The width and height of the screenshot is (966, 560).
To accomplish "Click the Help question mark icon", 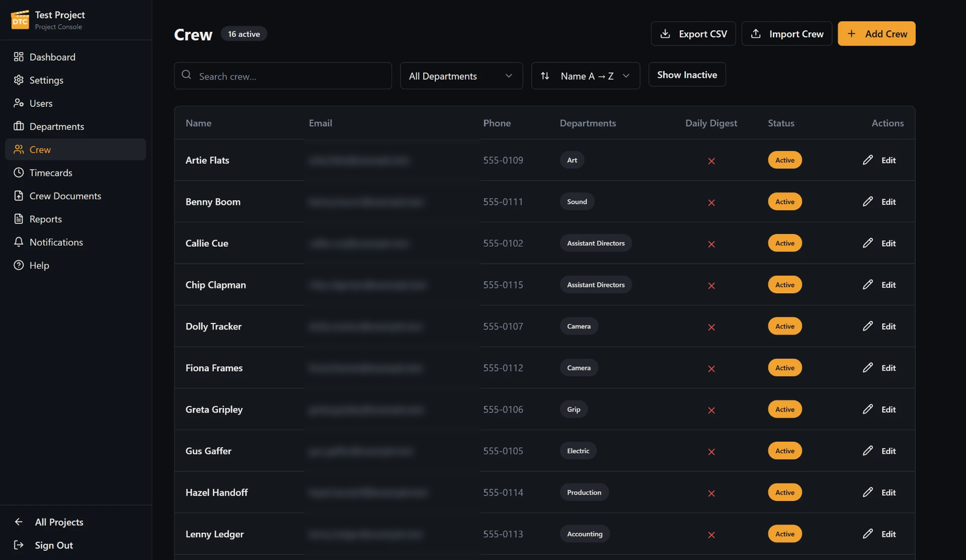I will click(19, 265).
